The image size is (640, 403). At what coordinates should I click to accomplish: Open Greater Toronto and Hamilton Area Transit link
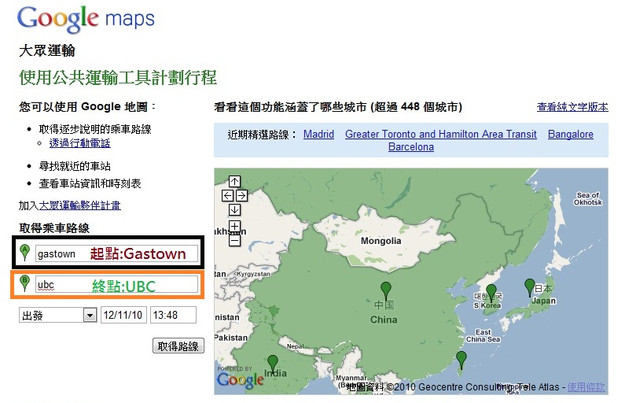click(441, 134)
